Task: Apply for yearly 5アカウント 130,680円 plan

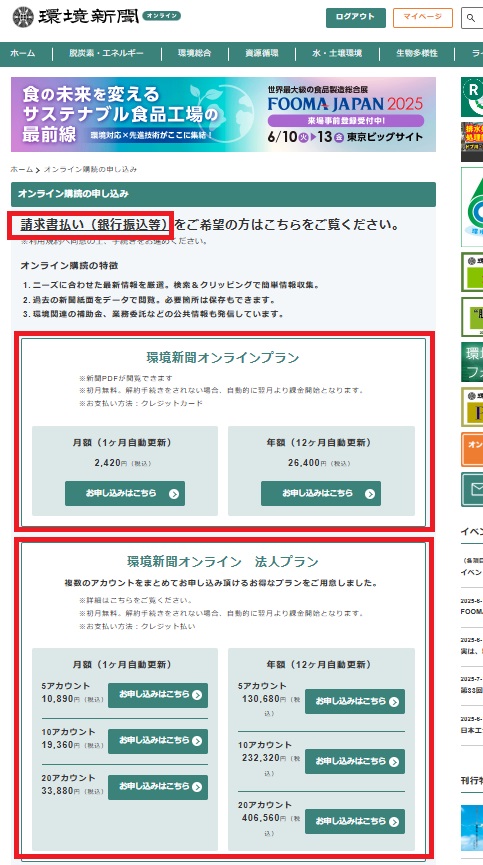Action: point(355,701)
